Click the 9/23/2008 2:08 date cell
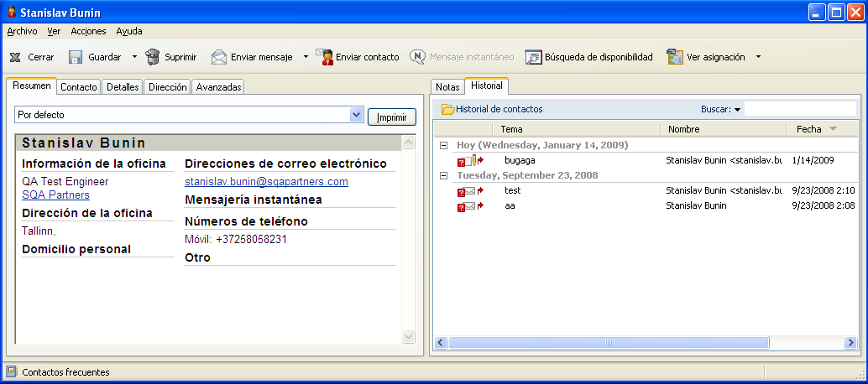Screen dimensions: 868x384 pyautogui.click(x=824, y=205)
